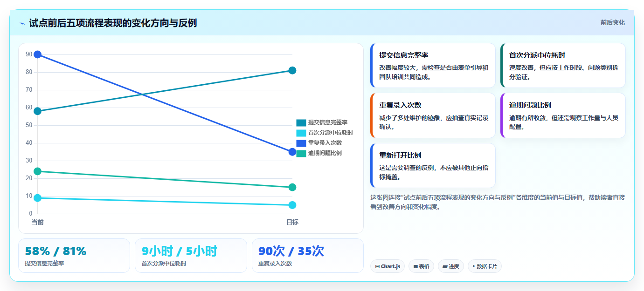Select the 数据卡片 tag chip

click(485, 266)
